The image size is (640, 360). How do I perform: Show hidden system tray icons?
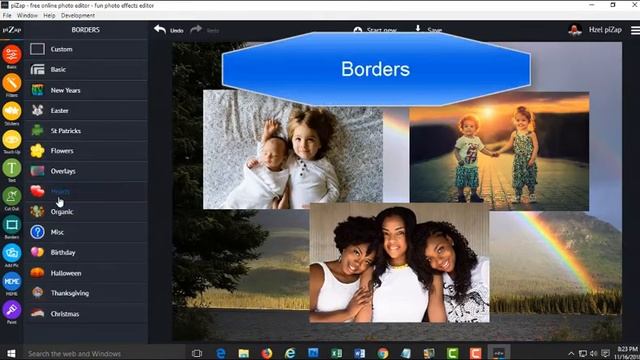[571, 353]
